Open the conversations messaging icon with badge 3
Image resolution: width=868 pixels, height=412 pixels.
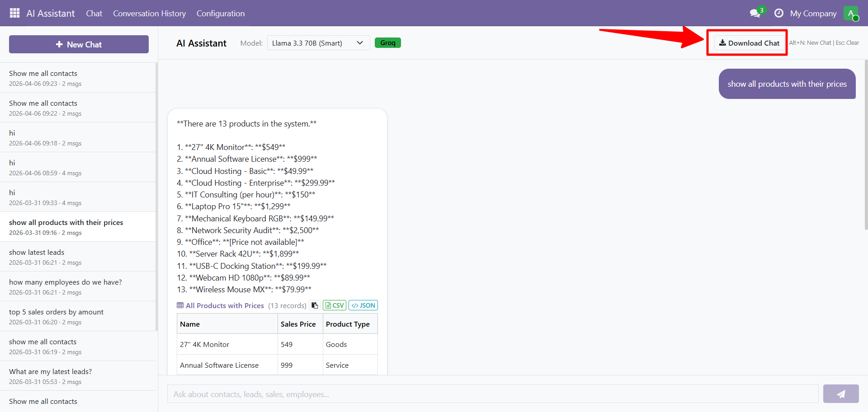754,13
